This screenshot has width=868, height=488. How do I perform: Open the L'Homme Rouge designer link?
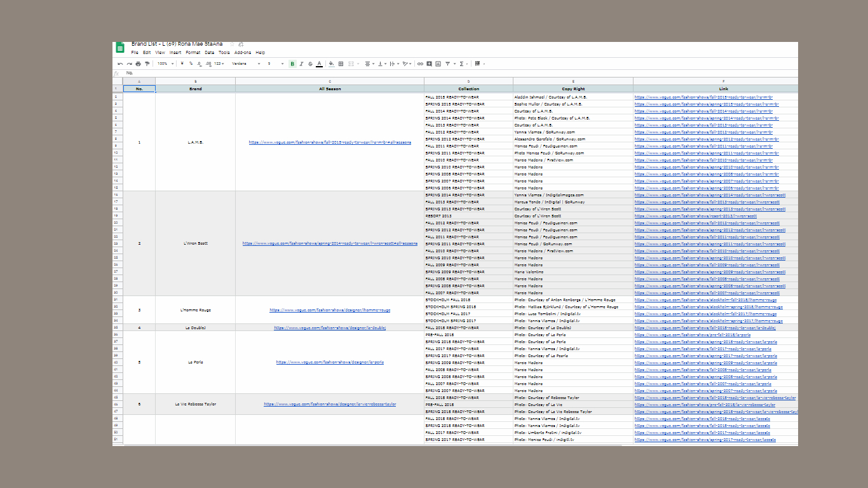[329, 310]
